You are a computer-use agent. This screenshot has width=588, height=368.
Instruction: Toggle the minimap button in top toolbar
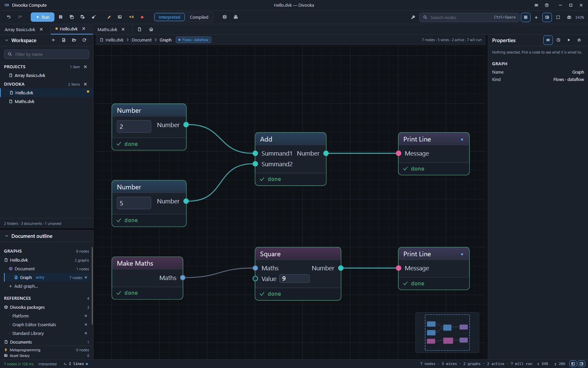547,17
